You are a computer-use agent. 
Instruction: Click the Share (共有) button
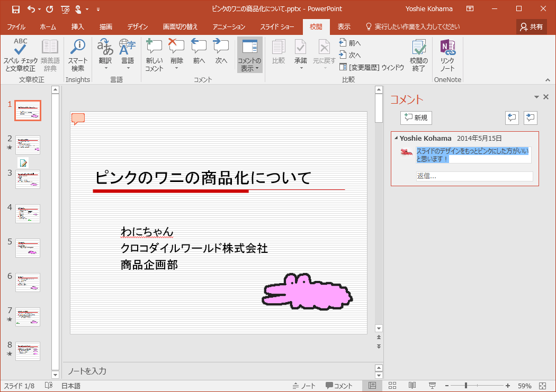pyautogui.click(x=531, y=26)
